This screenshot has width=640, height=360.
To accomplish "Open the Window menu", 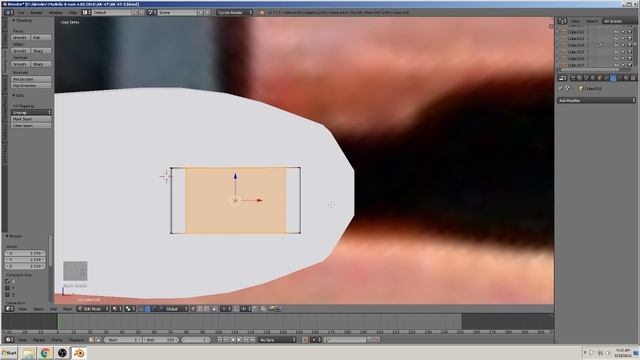I will [x=56, y=13].
